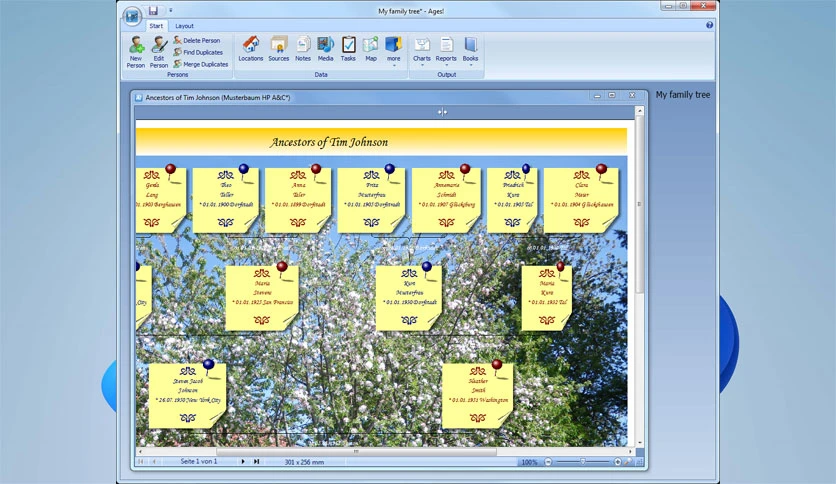836x484 pixels.
Task: Click the magnifier icon beside the zoom slider
Action: pyautogui.click(x=628, y=462)
